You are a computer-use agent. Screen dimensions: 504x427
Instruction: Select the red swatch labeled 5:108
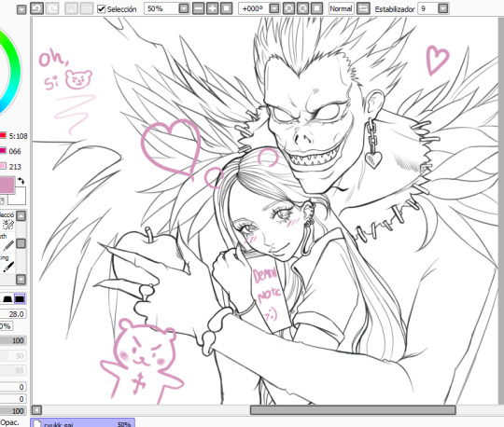pos(3,136)
